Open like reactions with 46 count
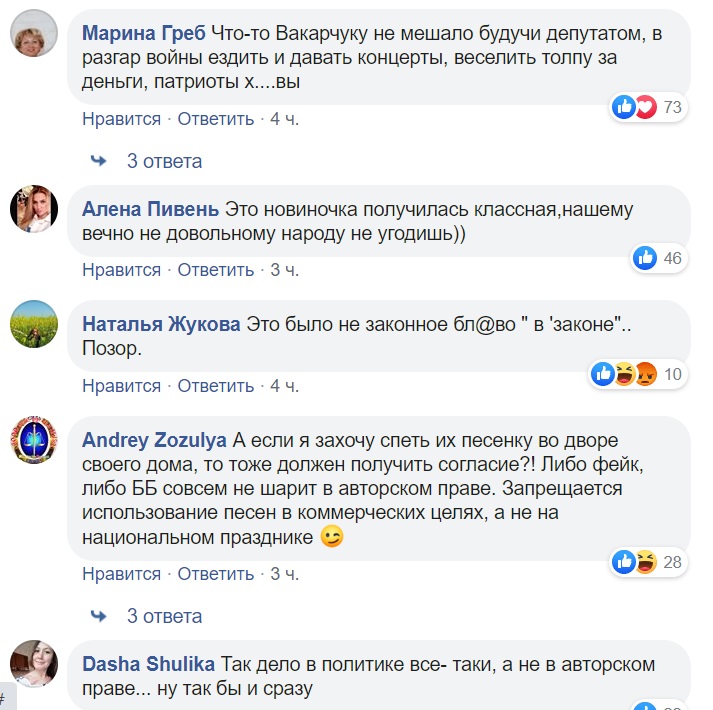The image size is (713, 710). (x=659, y=259)
